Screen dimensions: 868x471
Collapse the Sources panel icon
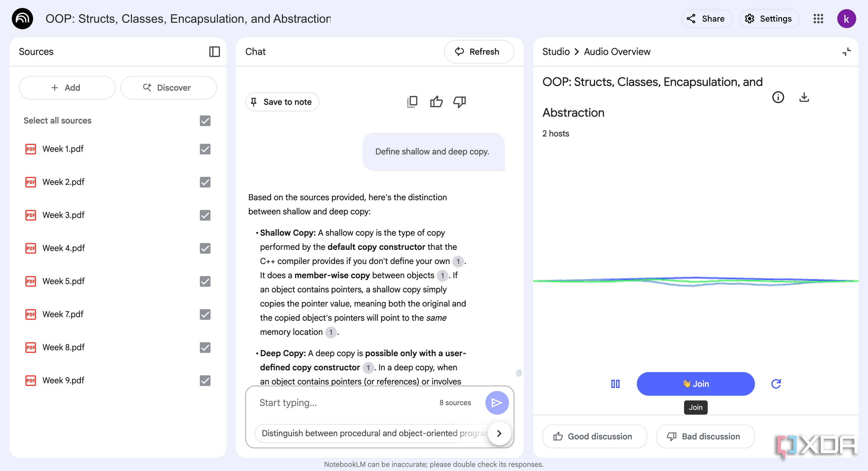pos(214,52)
